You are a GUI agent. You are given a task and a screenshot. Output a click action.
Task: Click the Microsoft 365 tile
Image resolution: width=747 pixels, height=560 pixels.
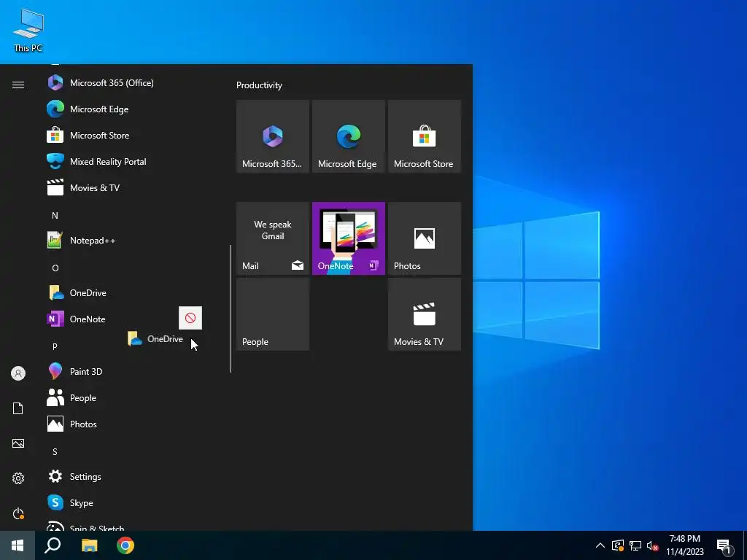pos(273,136)
